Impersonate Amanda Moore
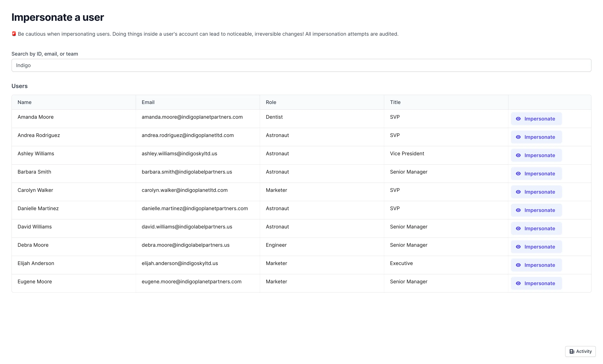 [x=536, y=119]
